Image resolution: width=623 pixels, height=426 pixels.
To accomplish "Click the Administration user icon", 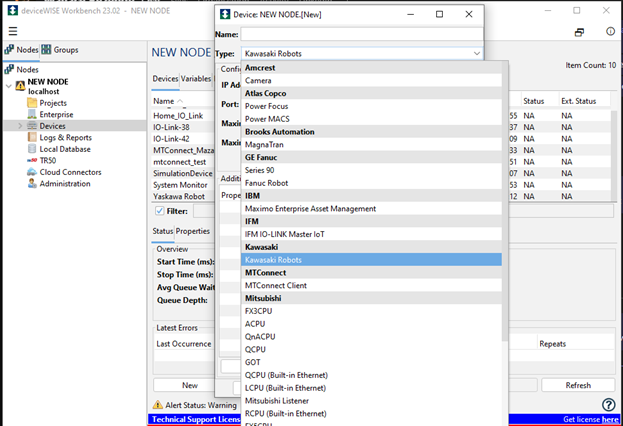I will 31,184.
